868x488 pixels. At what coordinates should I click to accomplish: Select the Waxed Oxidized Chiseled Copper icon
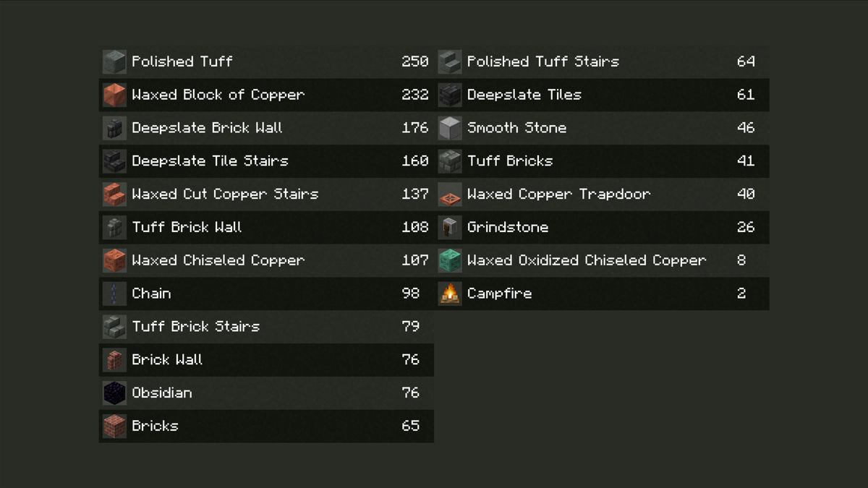click(450, 260)
